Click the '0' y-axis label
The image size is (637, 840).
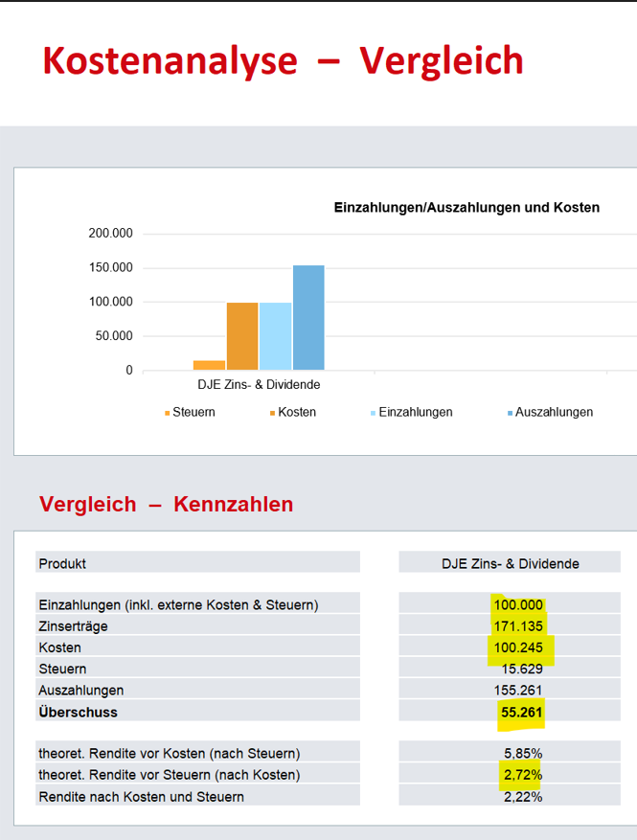click(129, 370)
